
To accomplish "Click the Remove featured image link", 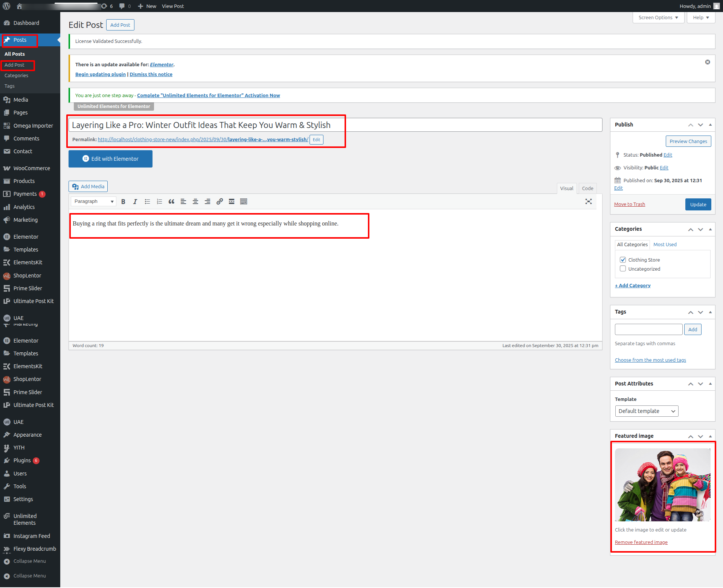I will [x=641, y=542].
